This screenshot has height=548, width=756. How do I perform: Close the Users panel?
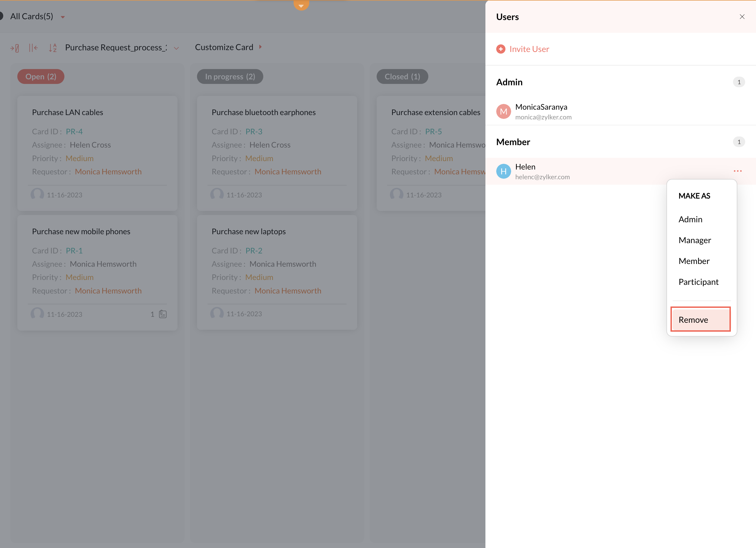742,17
